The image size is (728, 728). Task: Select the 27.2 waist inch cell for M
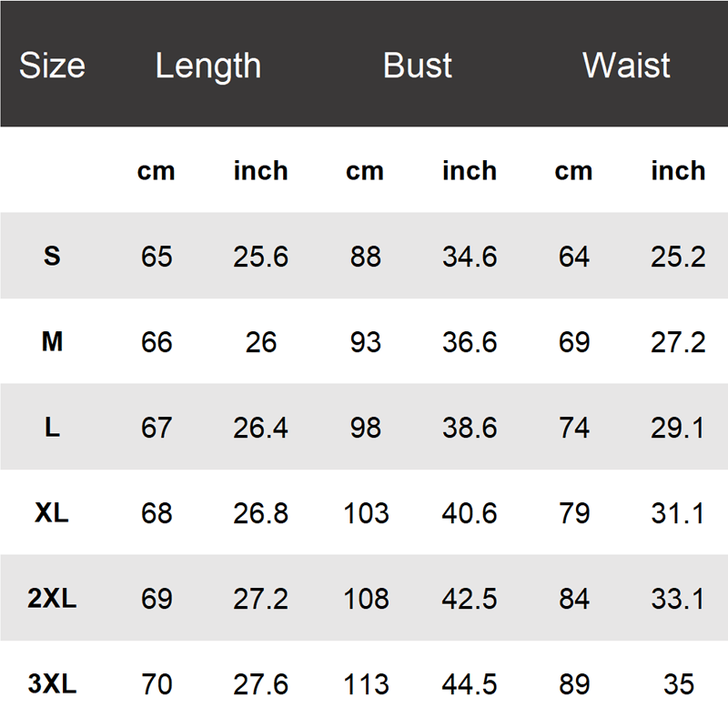point(678,343)
